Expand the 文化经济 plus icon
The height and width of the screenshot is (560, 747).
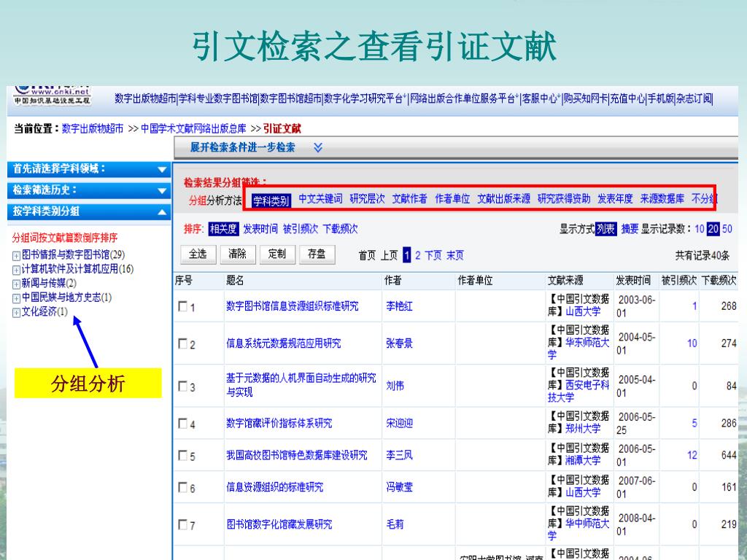click(16, 312)
